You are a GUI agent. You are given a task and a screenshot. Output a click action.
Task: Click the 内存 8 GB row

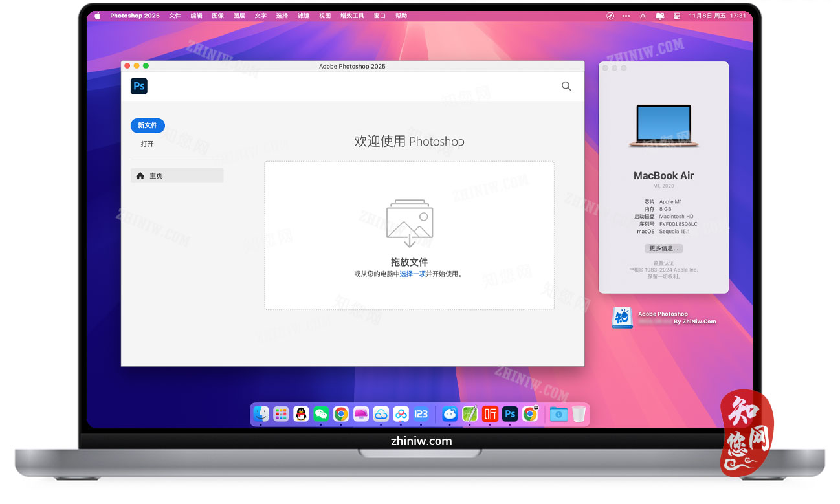click(658, 209)
